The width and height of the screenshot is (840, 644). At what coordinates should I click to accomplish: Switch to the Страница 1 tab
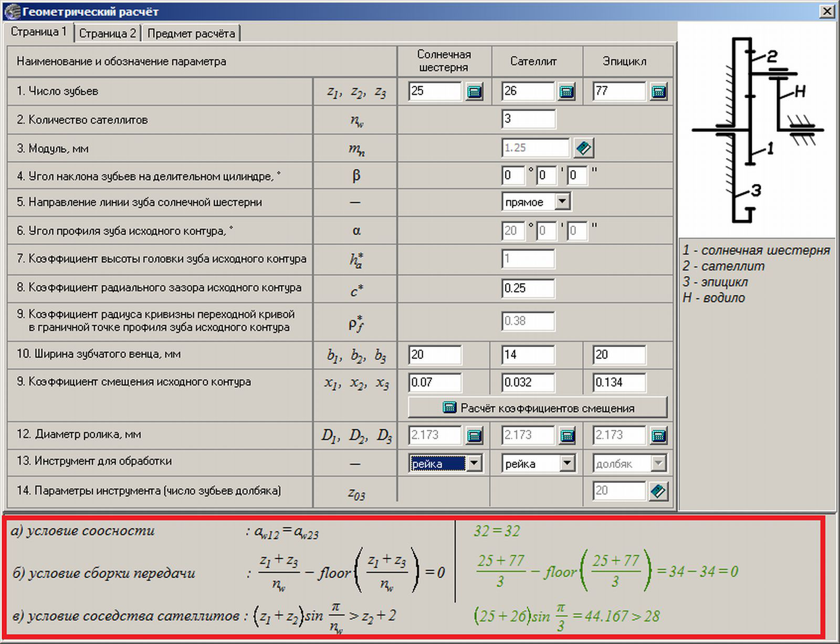pos(39,32)
